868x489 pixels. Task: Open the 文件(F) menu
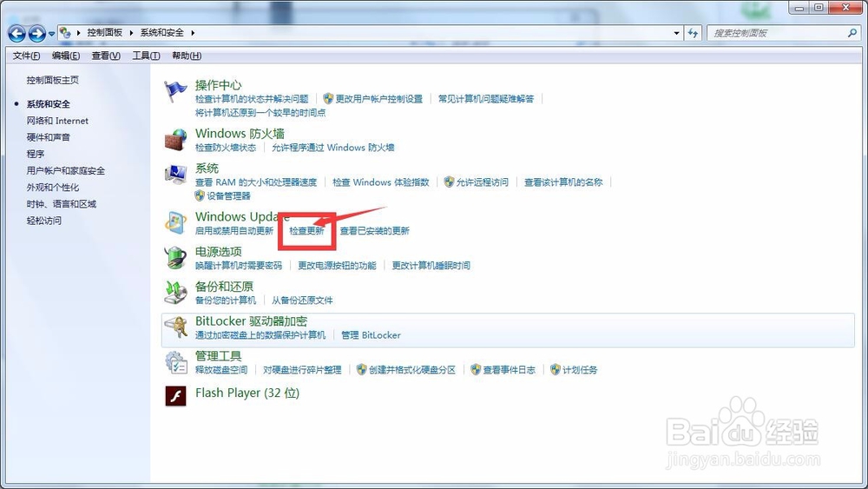[x=27, y=56]
